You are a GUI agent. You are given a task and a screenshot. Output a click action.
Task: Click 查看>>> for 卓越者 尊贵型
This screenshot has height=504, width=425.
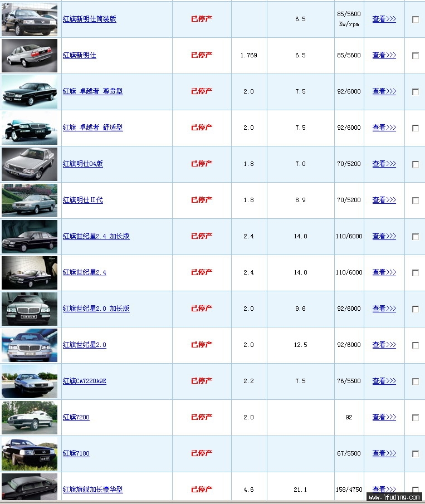click(384, 91)
